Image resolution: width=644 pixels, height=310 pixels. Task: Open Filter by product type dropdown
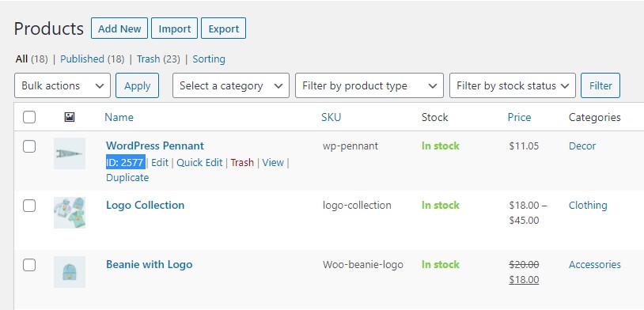click(x=369, y=85)
